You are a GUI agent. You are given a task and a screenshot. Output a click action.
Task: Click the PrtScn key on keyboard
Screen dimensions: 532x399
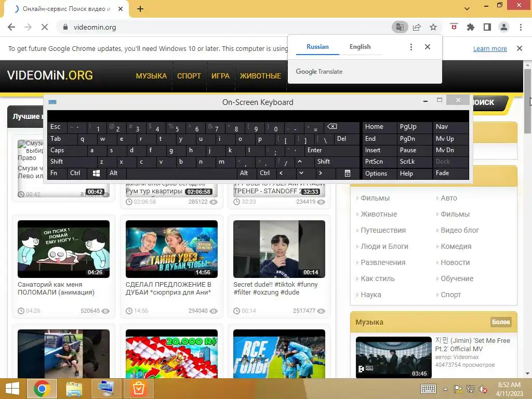click(379, 162)
